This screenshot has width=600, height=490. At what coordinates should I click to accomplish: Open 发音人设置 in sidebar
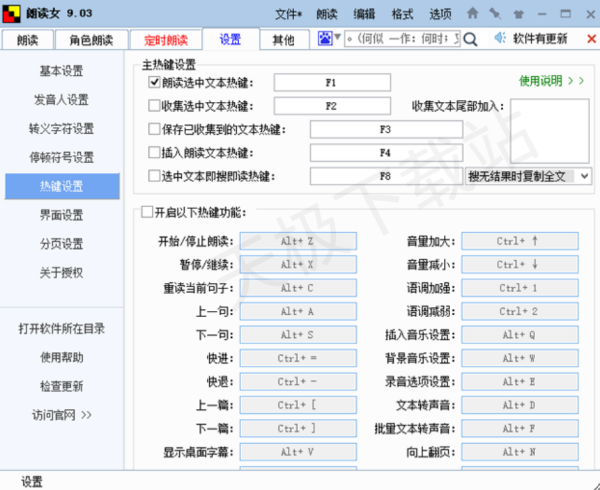point(62,100)
